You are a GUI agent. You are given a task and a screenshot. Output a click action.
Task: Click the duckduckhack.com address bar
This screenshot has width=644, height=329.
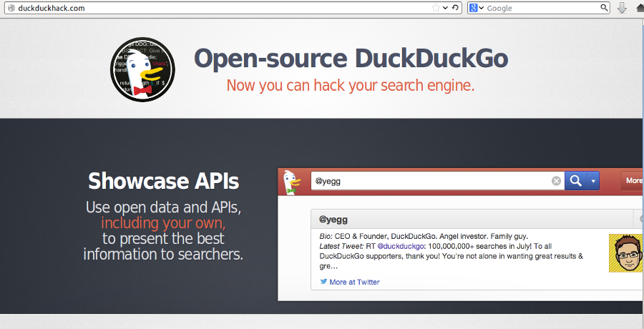pos(233,8)
